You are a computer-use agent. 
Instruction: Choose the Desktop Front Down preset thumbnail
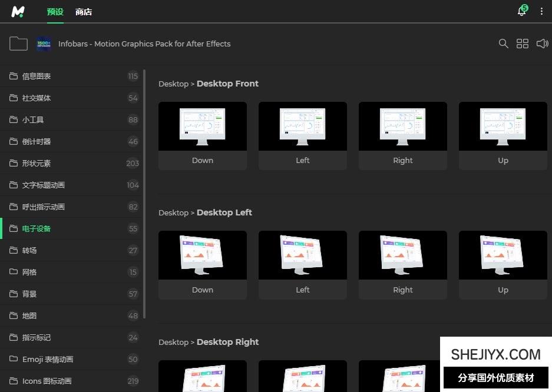[x=203, y=127]
